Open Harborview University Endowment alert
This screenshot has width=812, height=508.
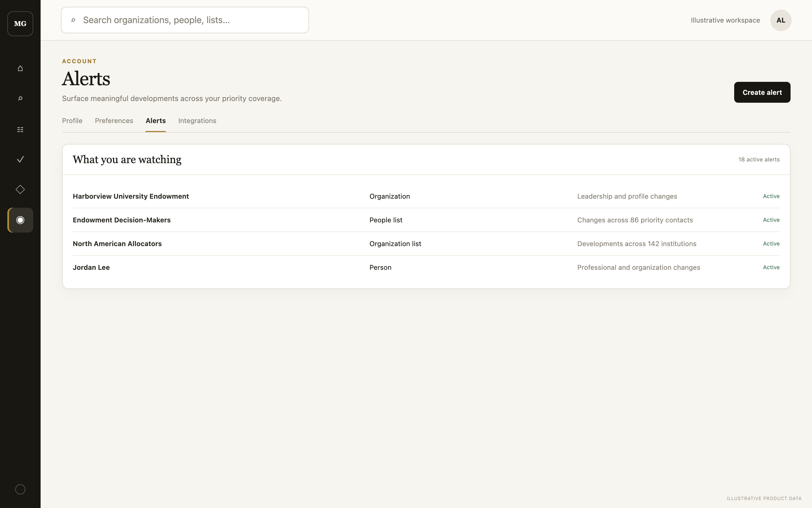tap(426, 196)
